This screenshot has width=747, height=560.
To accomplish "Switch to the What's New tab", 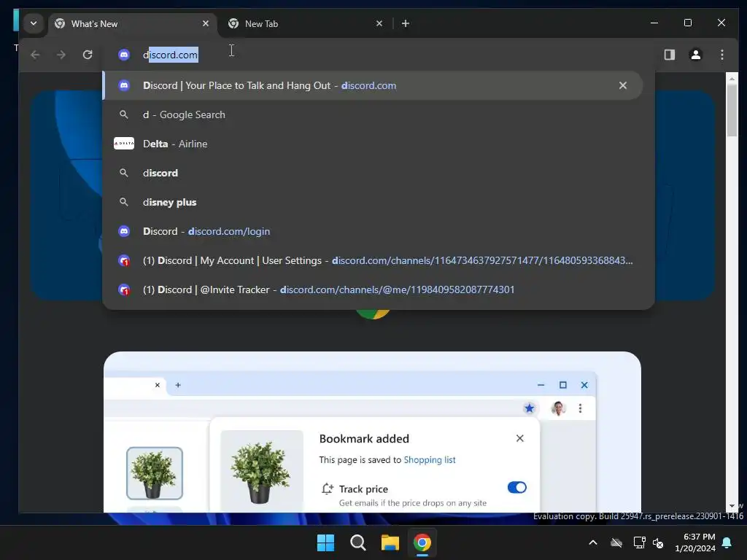I will click(132, 24).
